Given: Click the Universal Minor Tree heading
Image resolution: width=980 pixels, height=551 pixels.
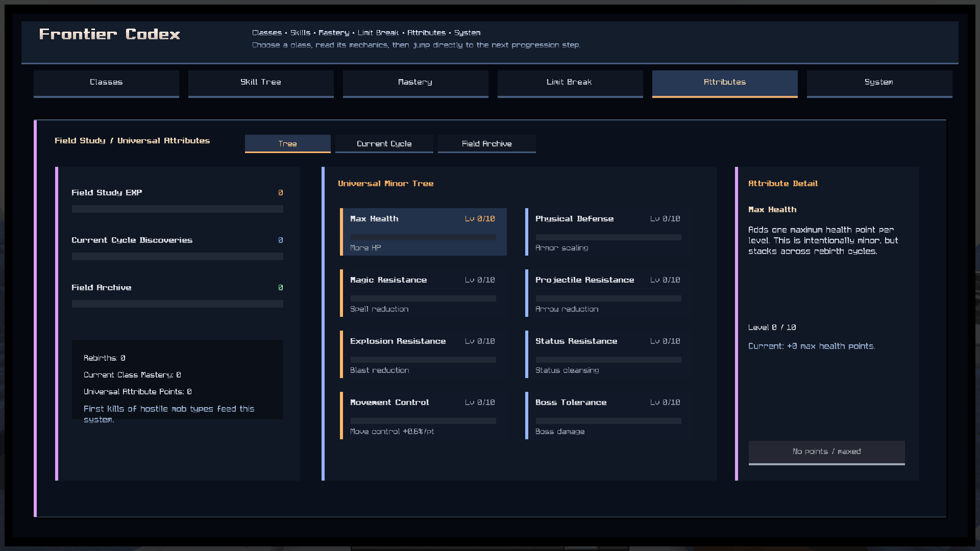Looking at the screenshot, I should [386, 184].
